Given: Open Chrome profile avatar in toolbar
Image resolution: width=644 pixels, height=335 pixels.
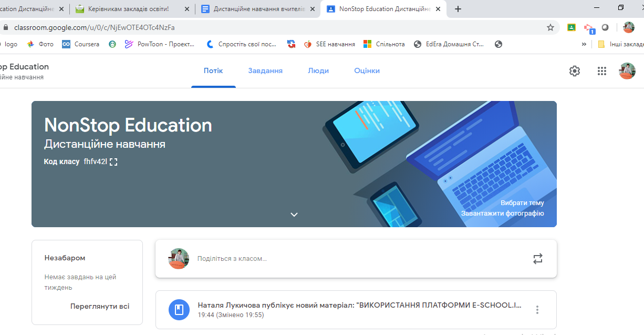Looking at the screenshot, I should pos(629,27).
